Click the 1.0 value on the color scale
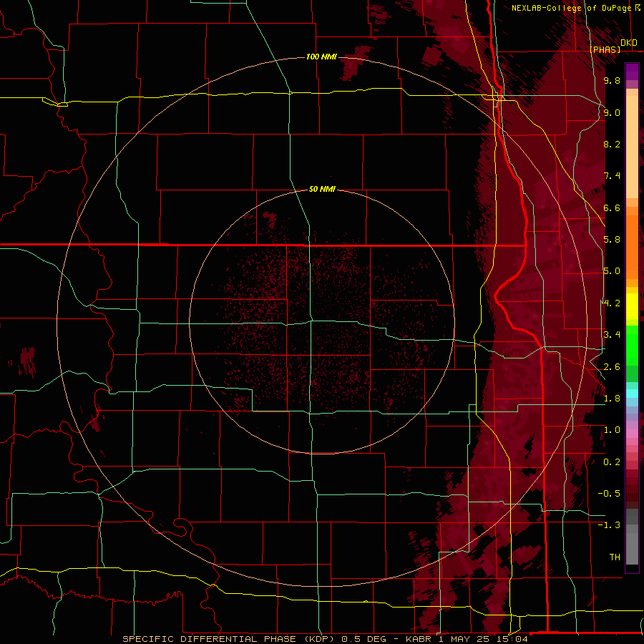This screenshot has height=644, width=644. (x=612, y=430)
